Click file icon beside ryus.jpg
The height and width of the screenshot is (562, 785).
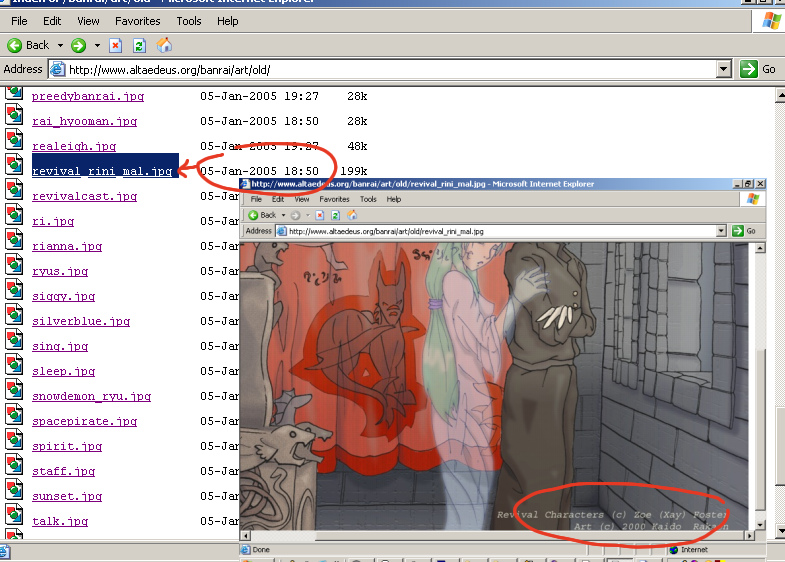click(x=14, y=265)
